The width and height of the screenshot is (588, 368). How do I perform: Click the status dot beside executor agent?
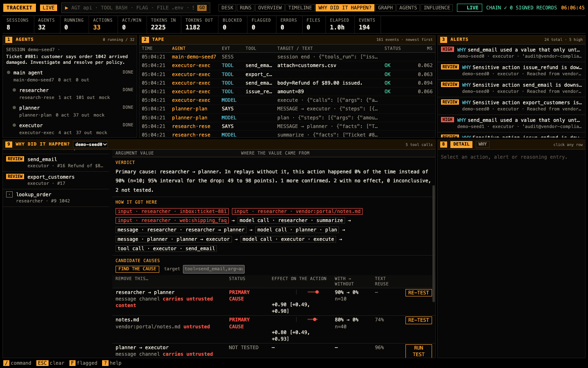pos(14,125)
